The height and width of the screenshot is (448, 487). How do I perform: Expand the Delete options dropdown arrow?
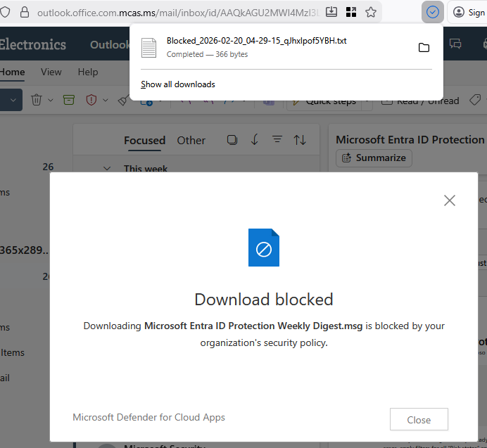[51, 101]
